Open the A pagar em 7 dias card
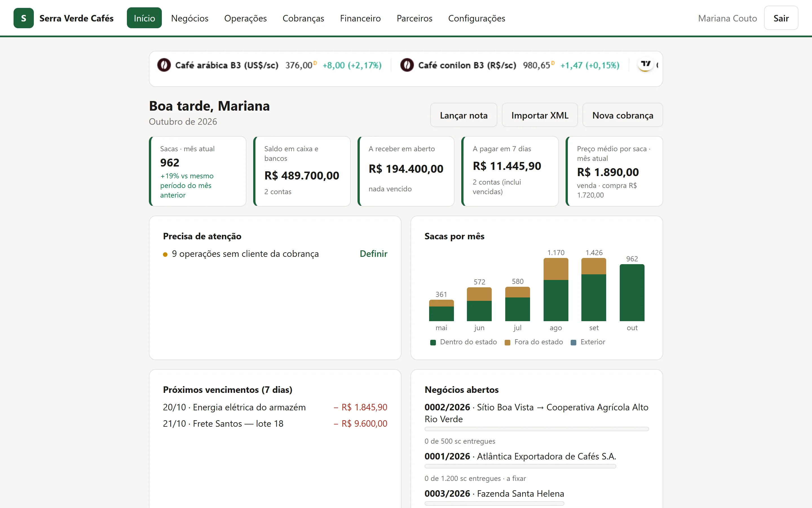 click(x=510, y=171)
